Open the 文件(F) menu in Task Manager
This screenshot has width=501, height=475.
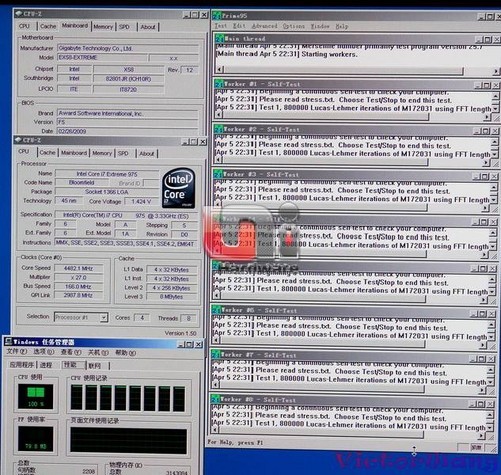pyautogui.click(x=17, y=352)
